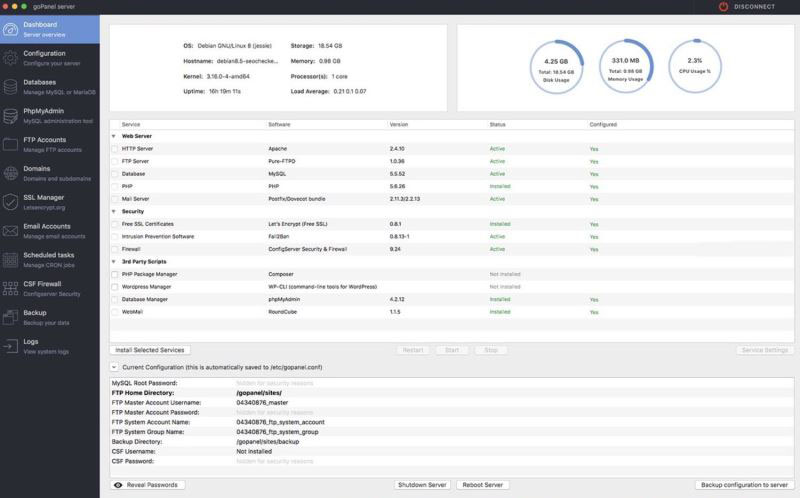Viewport: 800px width, 498px height.
Task: Collapse the Current Configuration section
Action: point(114,367)
